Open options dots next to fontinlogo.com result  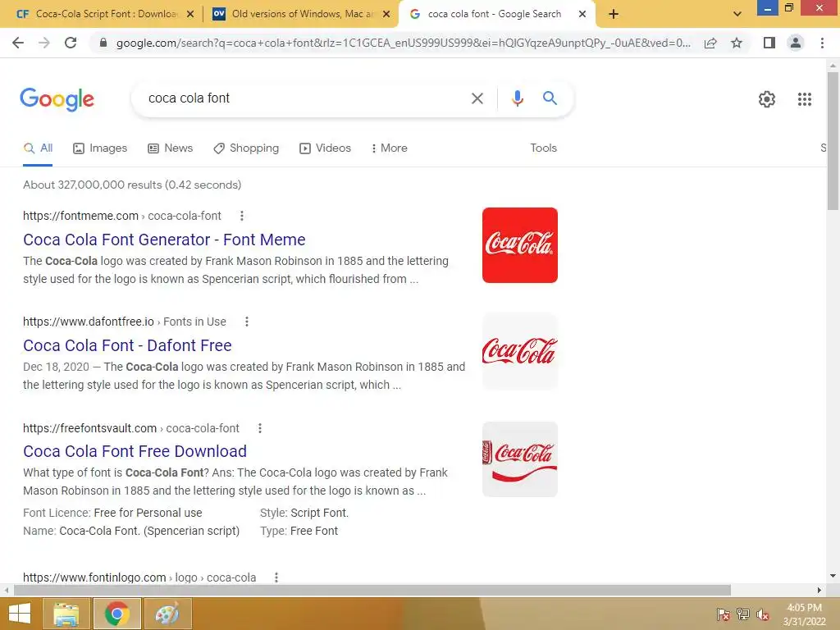[x=276, y=577]
